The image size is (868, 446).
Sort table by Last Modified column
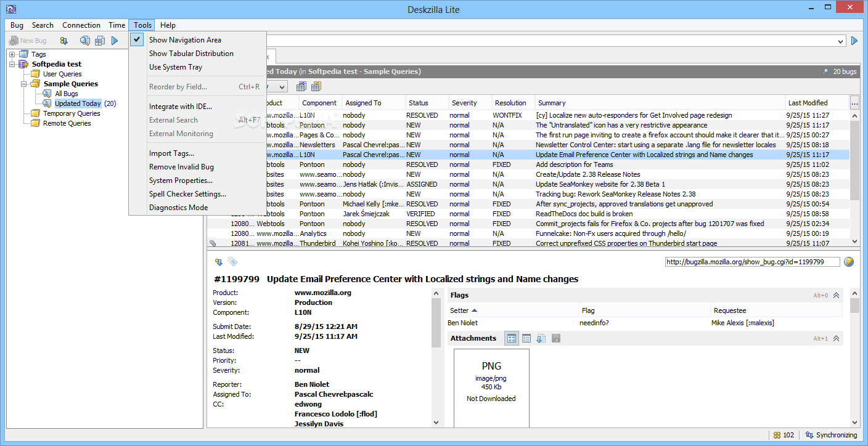pyautogui.click(x=817, y=103)
